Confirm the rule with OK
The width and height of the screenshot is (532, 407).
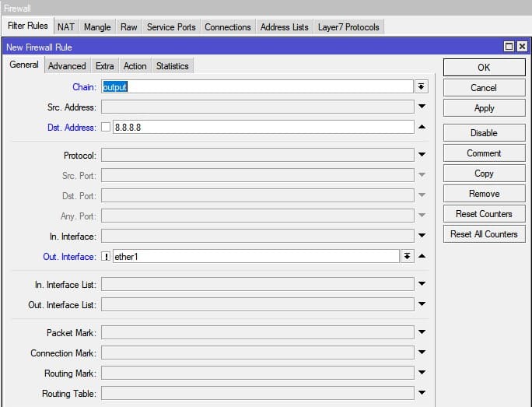pos(484,67)
